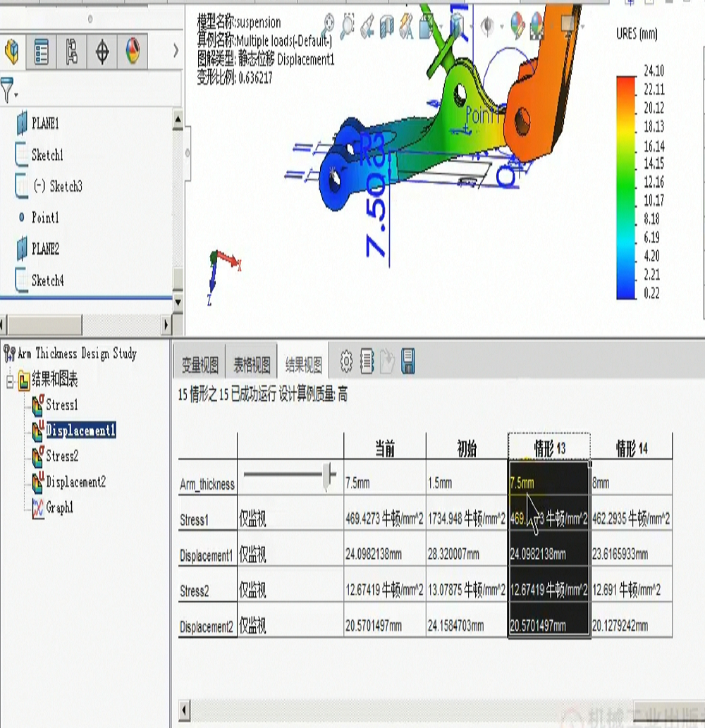705x728 pixels.
Task: Open the DisplayManager color ball tab
Action: pos(133,51)
